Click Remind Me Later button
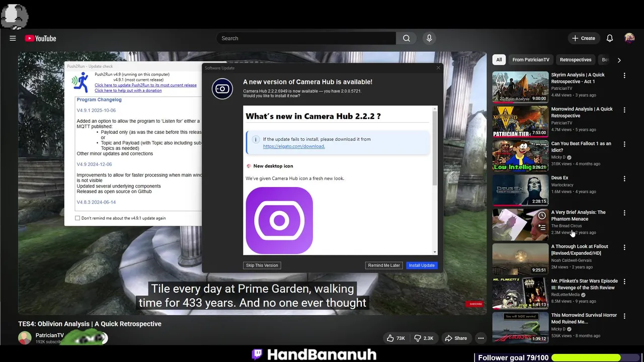644x362 pixels. [x=384, y=265]
